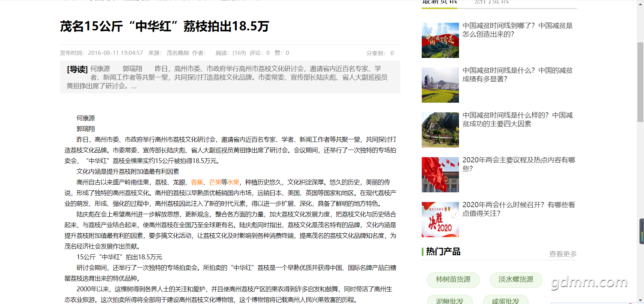Open thumbnail beside 中国减贫成功的主要四大因素 article
The height and width of the screenshot is (304, 644).
tap(440, 130)
